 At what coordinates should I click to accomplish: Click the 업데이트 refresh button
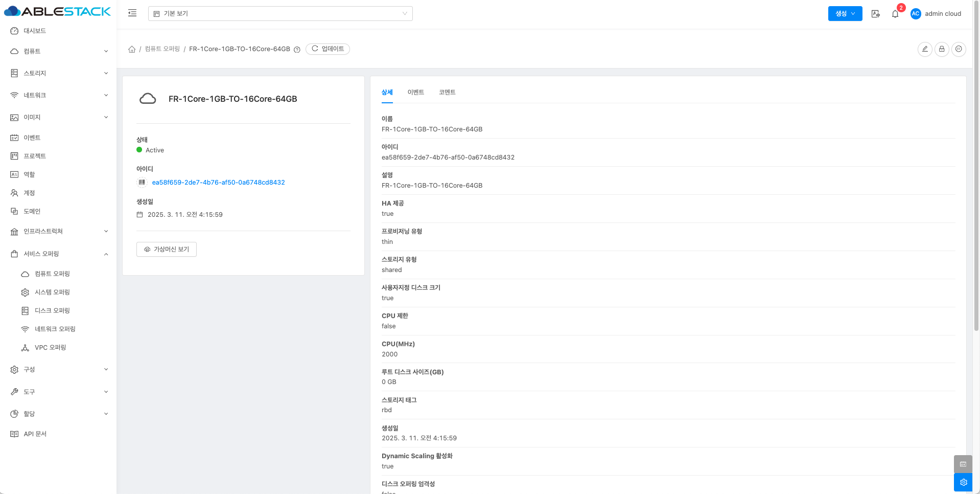[x=328, y=49]
